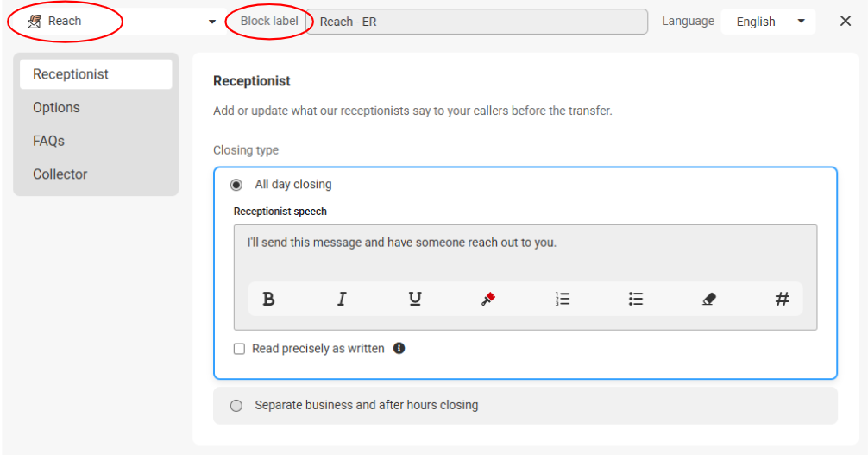This screenshot has width=868, height=455.
Task: Insert a bulleted list in speech
Action: [x=636, y=300]
